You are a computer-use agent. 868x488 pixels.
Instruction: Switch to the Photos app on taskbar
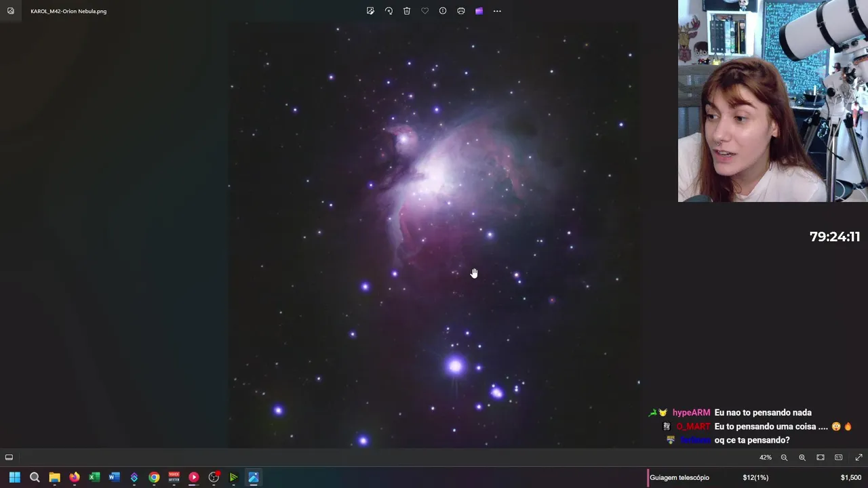[x=253, y=477]
